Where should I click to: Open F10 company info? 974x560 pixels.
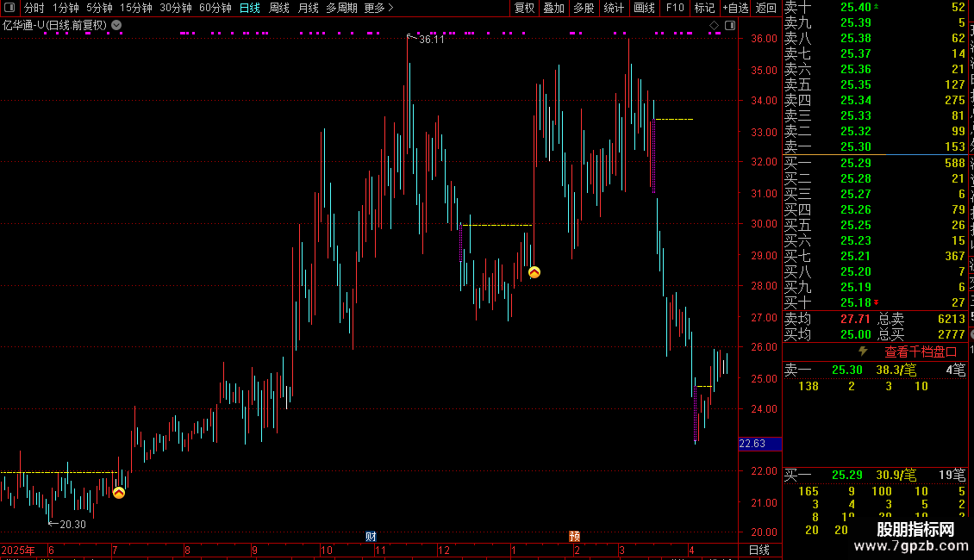[675, 8]
